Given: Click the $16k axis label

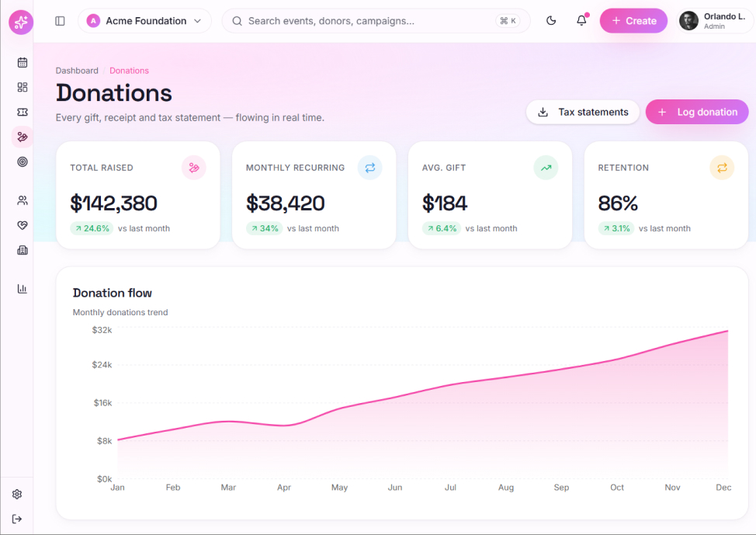Looking at the screenshot, I should 102,403.
